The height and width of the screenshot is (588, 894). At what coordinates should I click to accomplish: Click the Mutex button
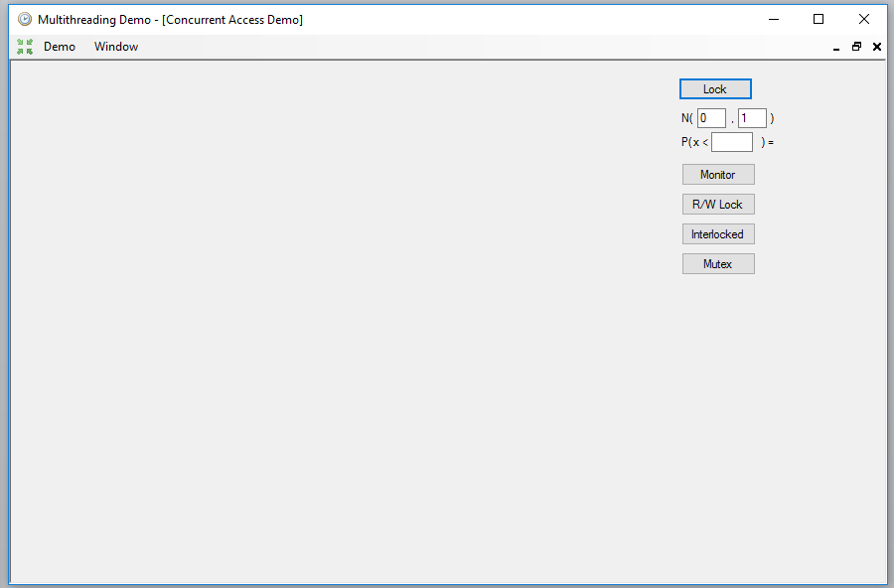click(718, 263)
